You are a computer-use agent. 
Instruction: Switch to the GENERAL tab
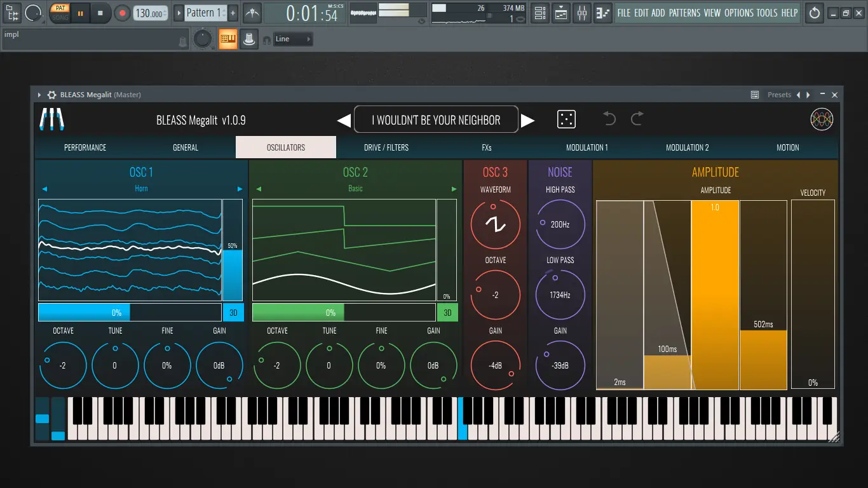[x=186, y=147]
